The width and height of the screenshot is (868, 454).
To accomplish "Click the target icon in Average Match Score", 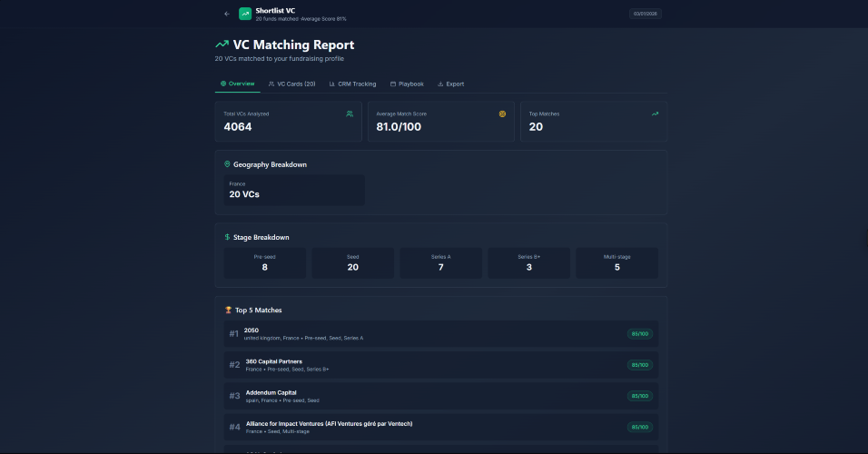I will click(501, 113).
